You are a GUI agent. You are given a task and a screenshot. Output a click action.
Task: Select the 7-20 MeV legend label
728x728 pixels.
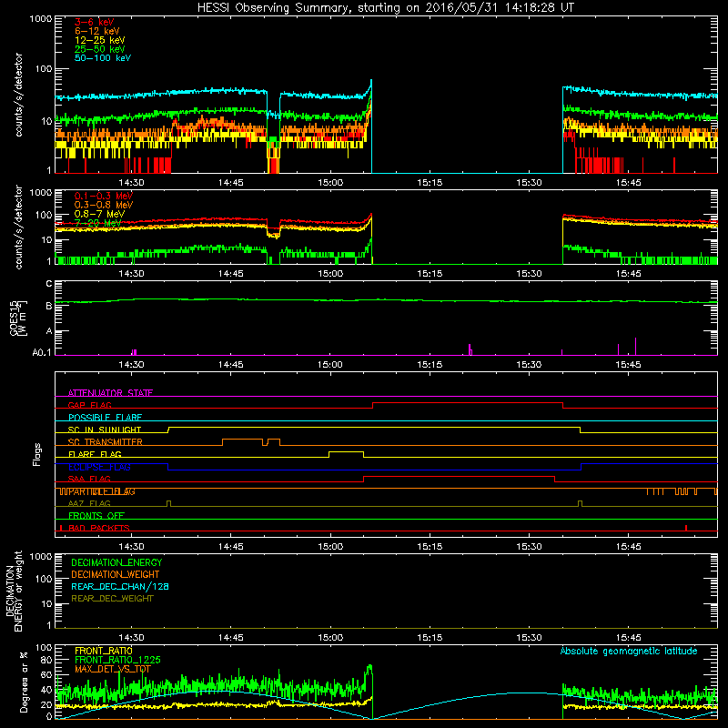[x=97, y=223]
